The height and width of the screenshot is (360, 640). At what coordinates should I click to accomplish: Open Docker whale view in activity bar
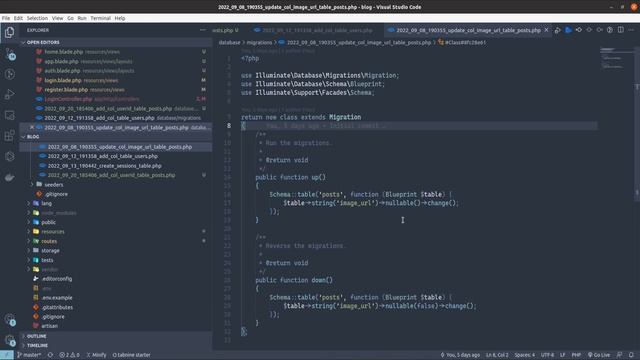9,177
